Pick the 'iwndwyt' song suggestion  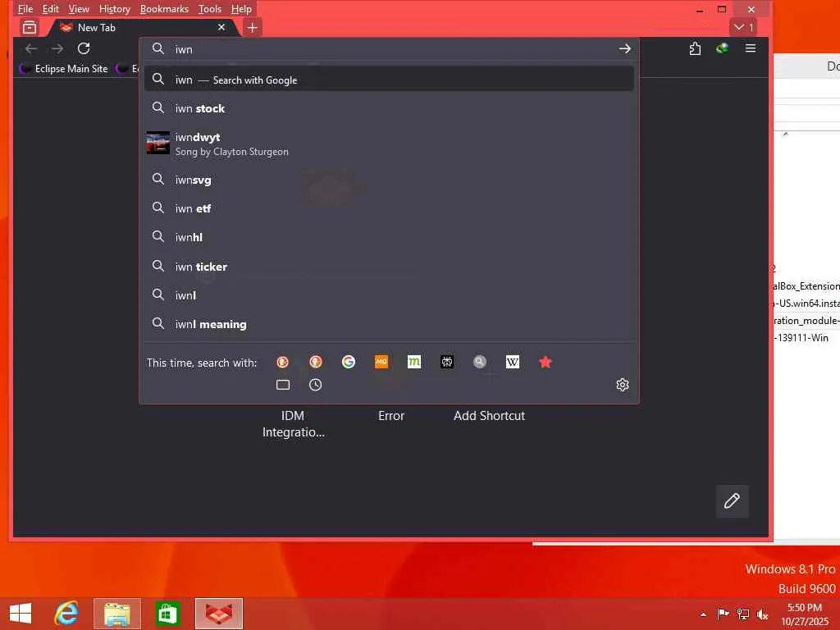(389, 144)
